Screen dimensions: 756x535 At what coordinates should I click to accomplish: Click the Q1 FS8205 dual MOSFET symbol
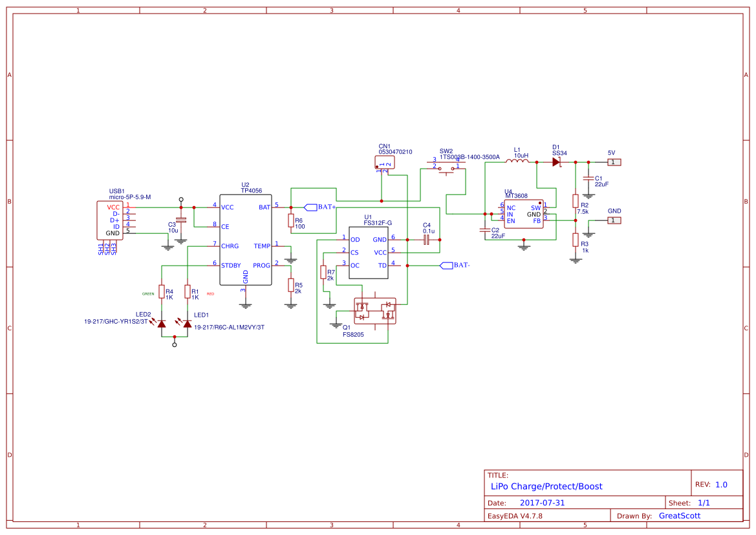[x=375, y=311]
